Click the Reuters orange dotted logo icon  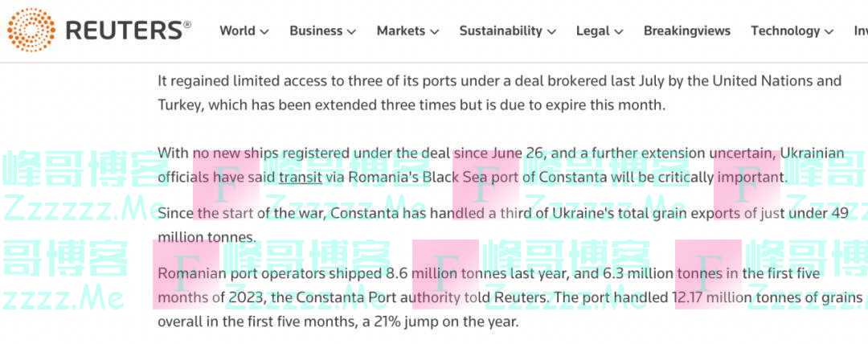(x=31, y=31)
